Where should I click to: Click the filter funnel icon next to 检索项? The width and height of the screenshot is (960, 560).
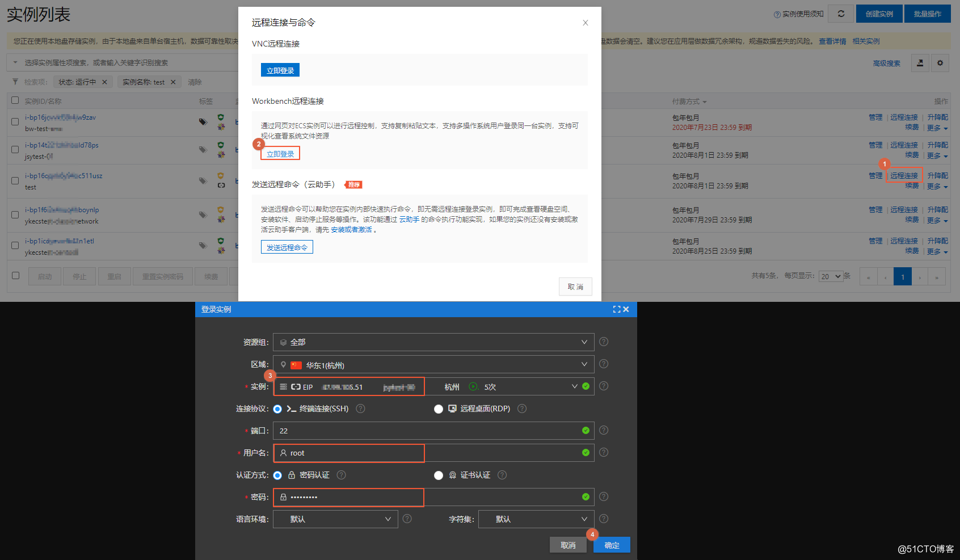point(15,81)
